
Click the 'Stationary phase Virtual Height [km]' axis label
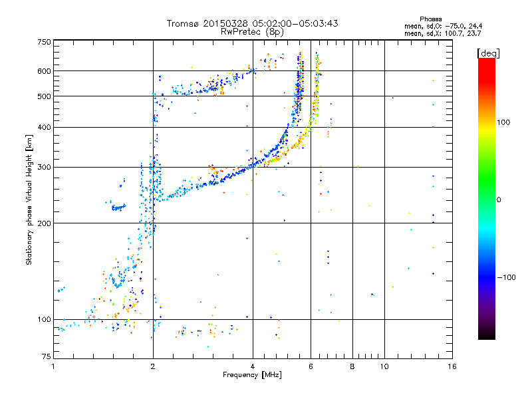29,200
